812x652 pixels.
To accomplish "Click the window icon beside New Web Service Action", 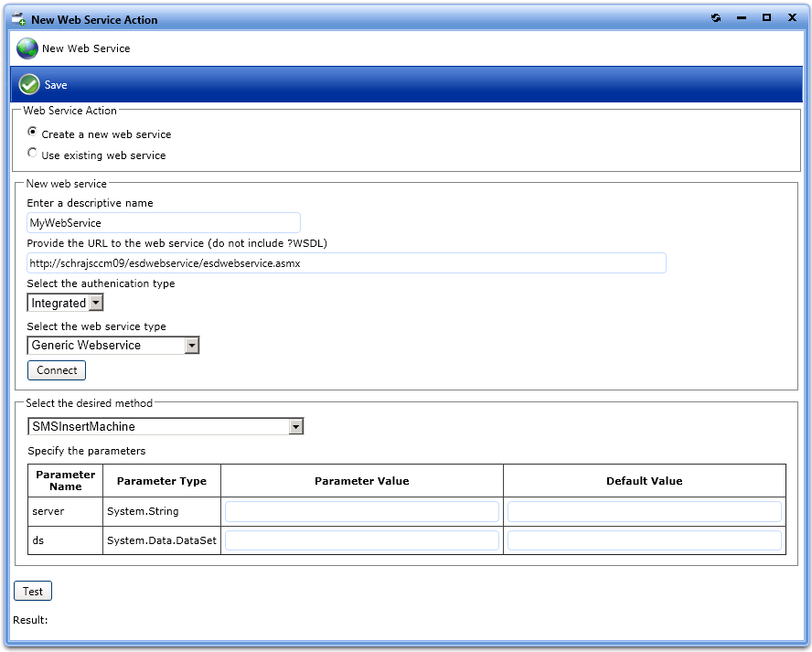I will coord(18,19).
